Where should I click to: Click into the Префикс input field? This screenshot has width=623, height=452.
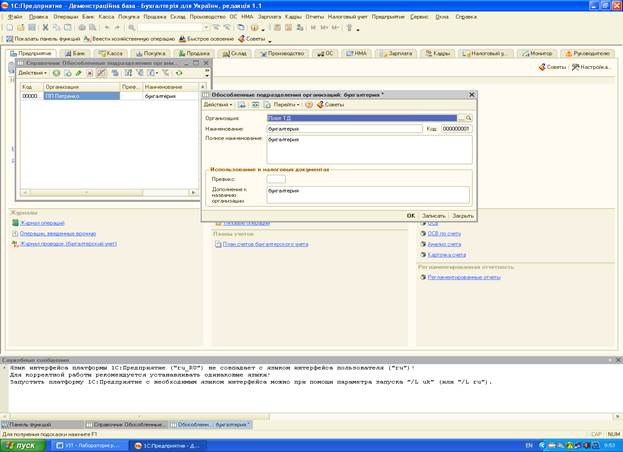coord(276,179)
